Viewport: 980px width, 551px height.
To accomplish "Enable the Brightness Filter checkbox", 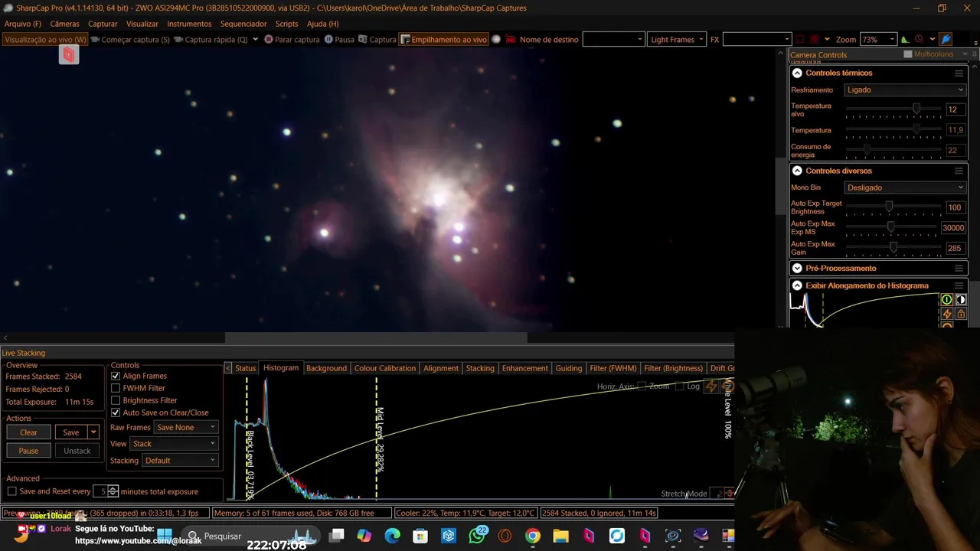I will tap(116, 400).
